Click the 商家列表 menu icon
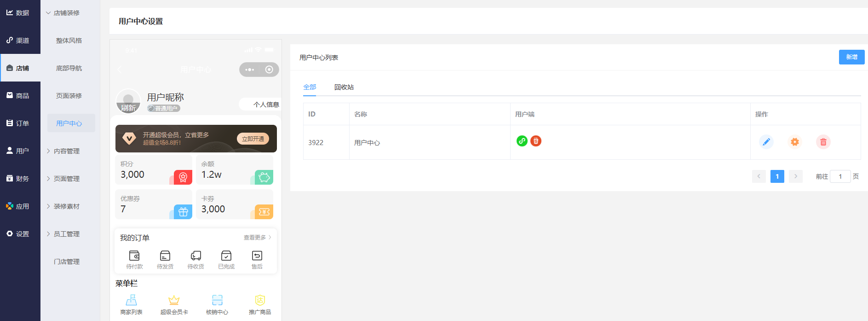 [x=132, y=300]
